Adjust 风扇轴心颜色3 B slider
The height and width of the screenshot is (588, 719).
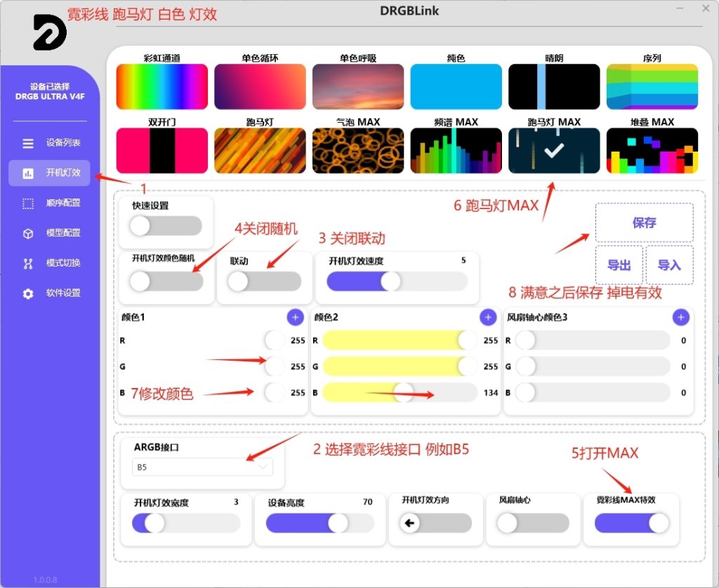click(593, 393)
